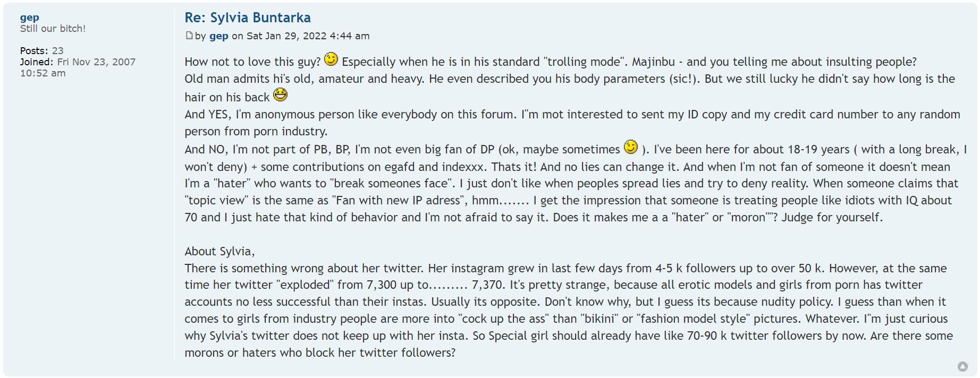Click the user rank text below the gep username
The image size is (980, 378).
click(53, 29)
